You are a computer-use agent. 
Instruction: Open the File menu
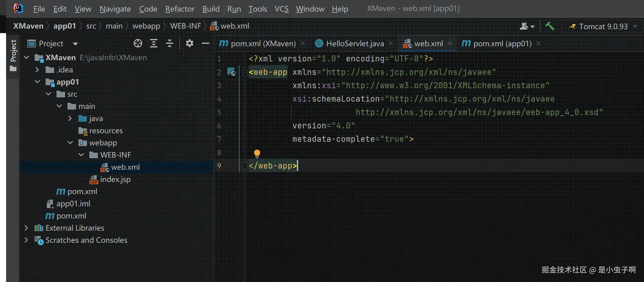pos(39,9)
